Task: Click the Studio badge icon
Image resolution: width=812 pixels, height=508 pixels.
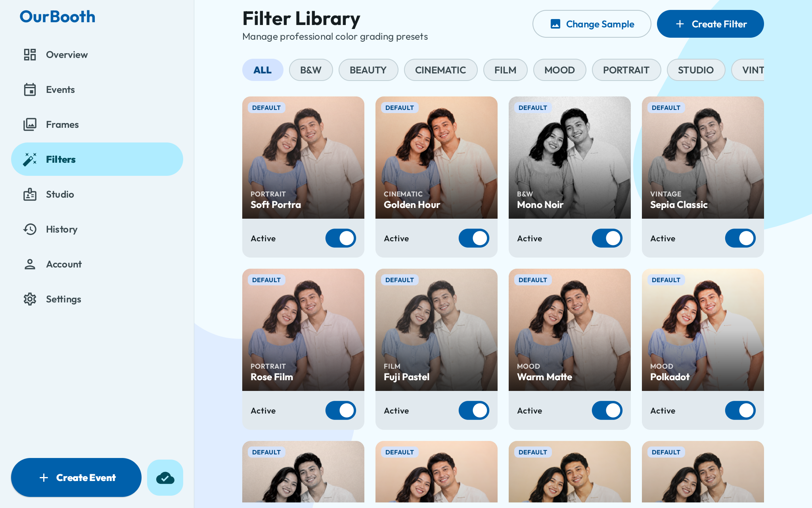Action: click(30, 194)
